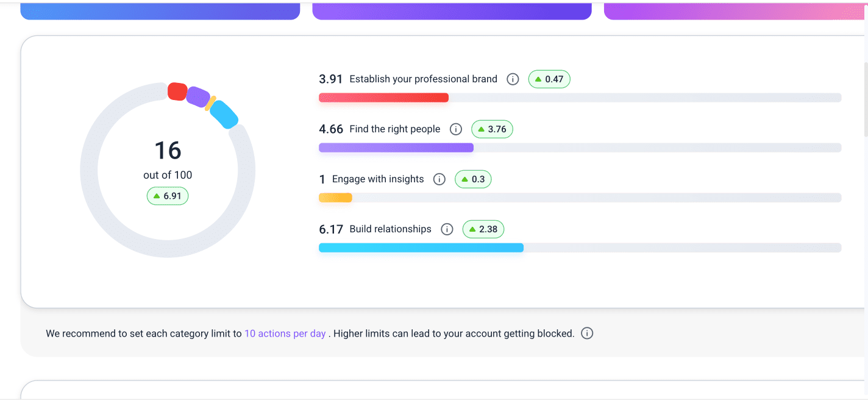The width and height of the screenshot is (868, 400).
Task: Show info tooltip for Build relationships
Action: [447, 229]
